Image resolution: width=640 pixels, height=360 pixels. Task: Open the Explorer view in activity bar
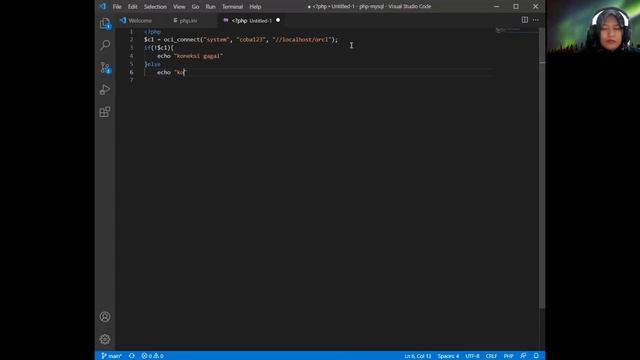[x=105, y=24]
